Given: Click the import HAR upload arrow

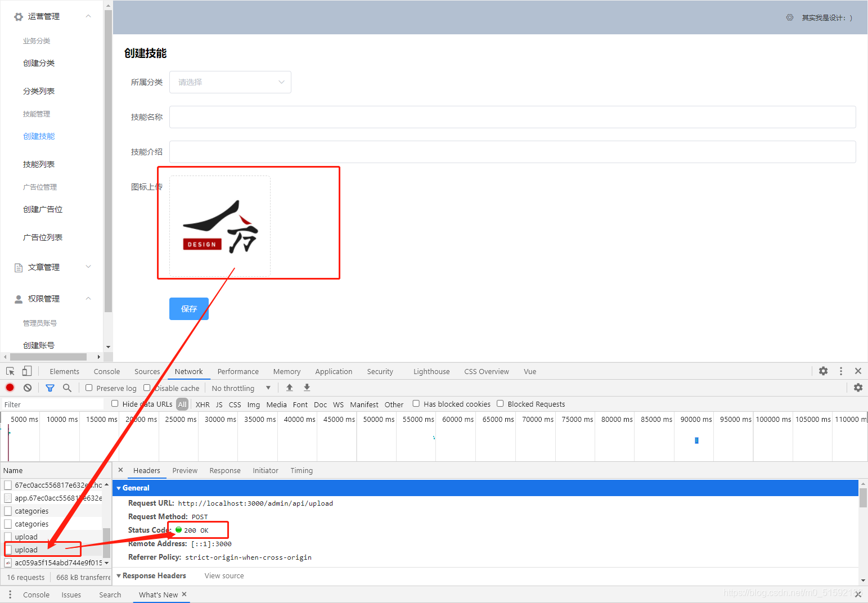Looking at the screenshot, I should [290, 388].
